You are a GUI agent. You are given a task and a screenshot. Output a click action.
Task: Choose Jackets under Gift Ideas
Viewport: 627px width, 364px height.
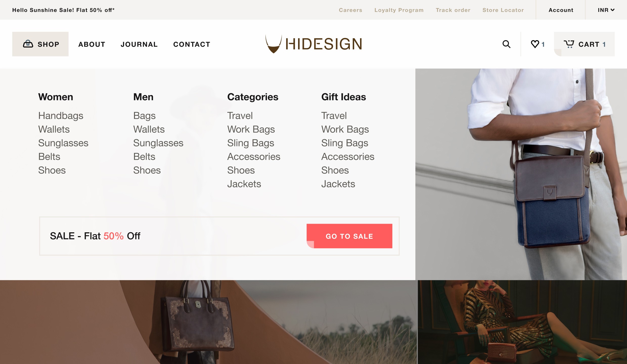(338, 184)
